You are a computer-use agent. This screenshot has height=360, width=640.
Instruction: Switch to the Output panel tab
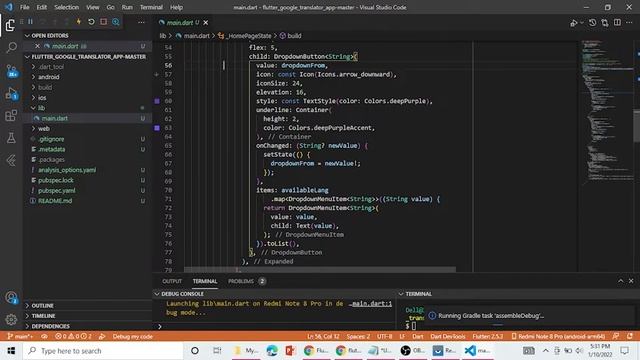click(172, 281)
